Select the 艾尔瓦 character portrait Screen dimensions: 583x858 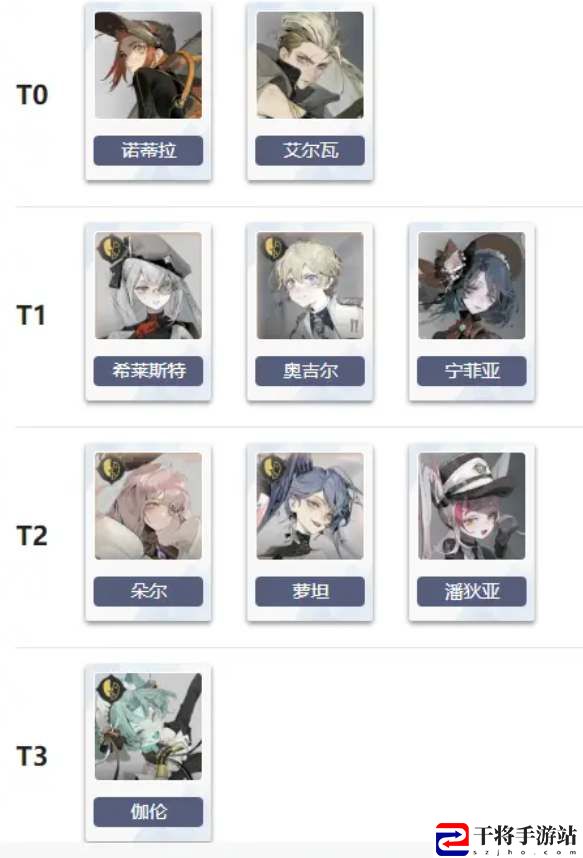(x=310, y=65)
